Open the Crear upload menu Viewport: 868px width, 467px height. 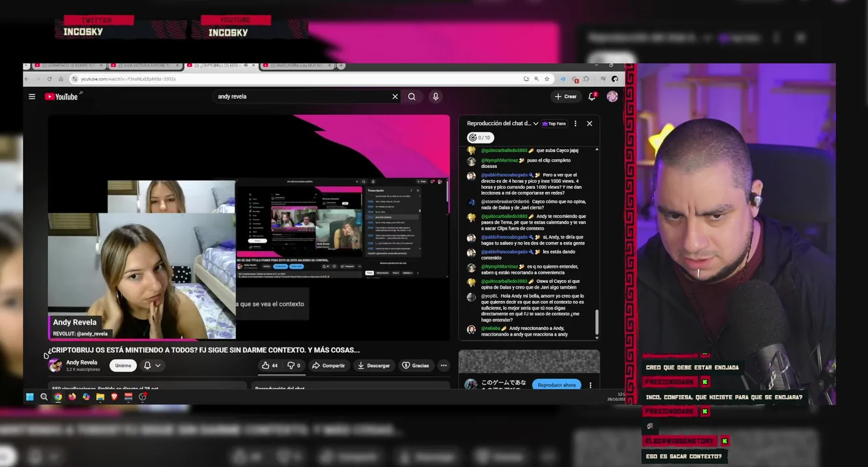pyautogui.click(x=566, y=97)
